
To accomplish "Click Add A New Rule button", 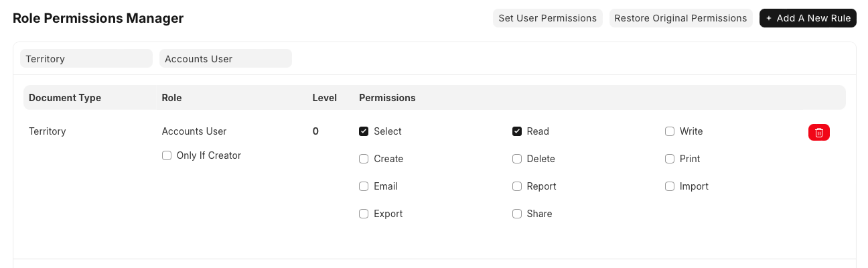I will coord(808,18).
